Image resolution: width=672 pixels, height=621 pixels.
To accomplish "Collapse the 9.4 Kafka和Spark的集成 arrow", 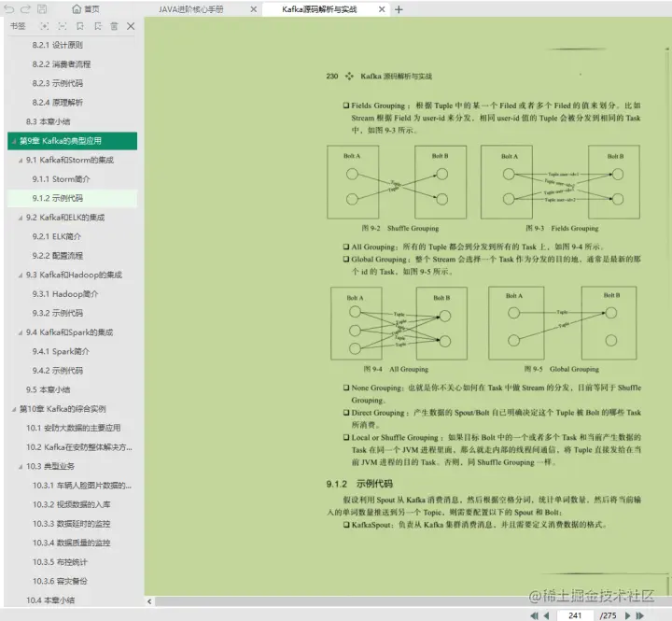I will tap(21, 332).
